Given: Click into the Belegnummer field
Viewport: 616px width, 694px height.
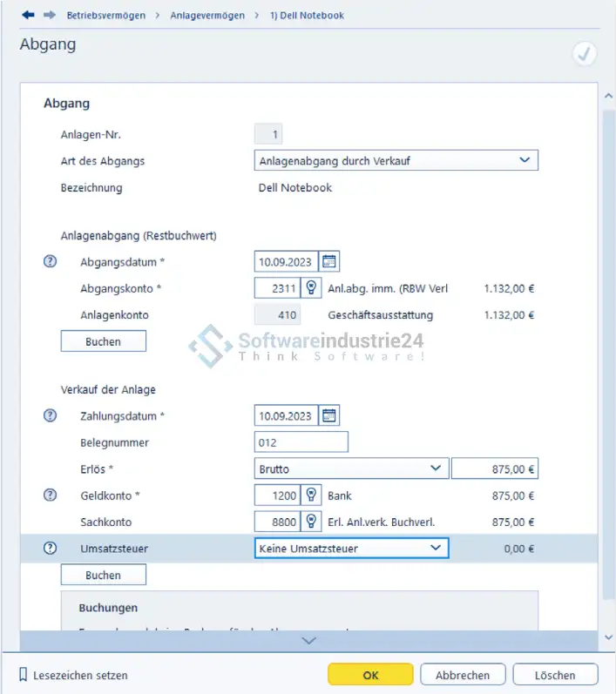Looking at the screenshot, I should pyautogui.click(x=301, y=442).
